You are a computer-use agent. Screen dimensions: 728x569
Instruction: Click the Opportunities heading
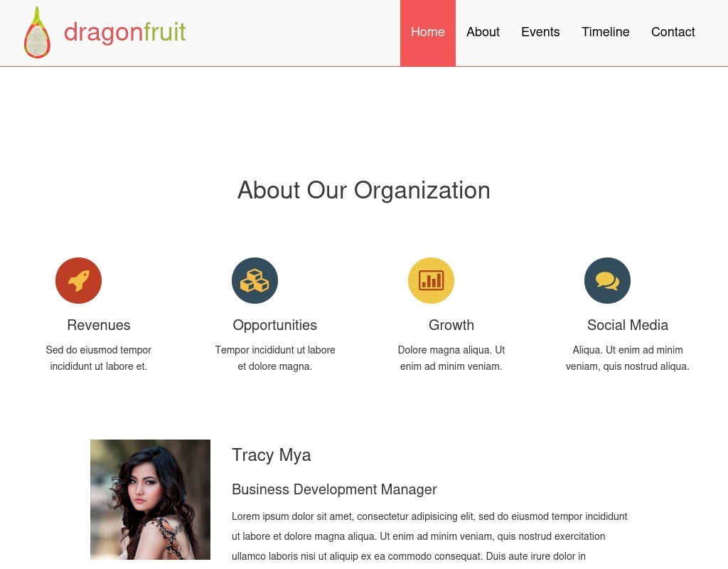(x=275, y=325)
